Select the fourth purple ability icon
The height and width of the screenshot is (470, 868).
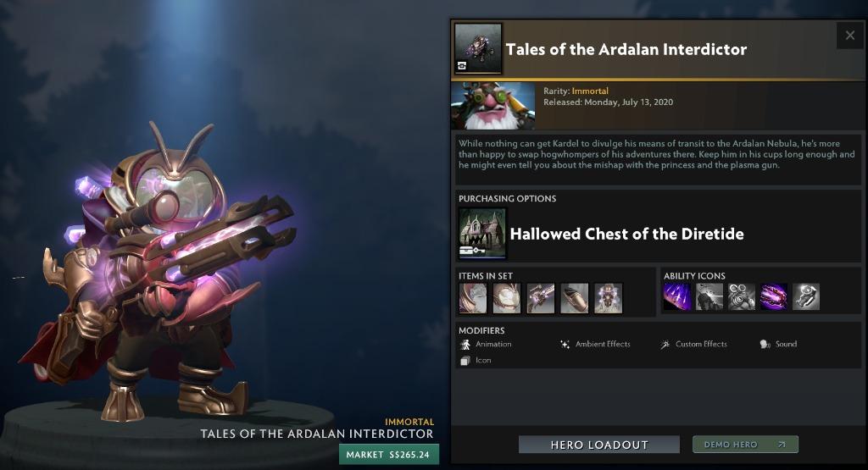[773, 297]
